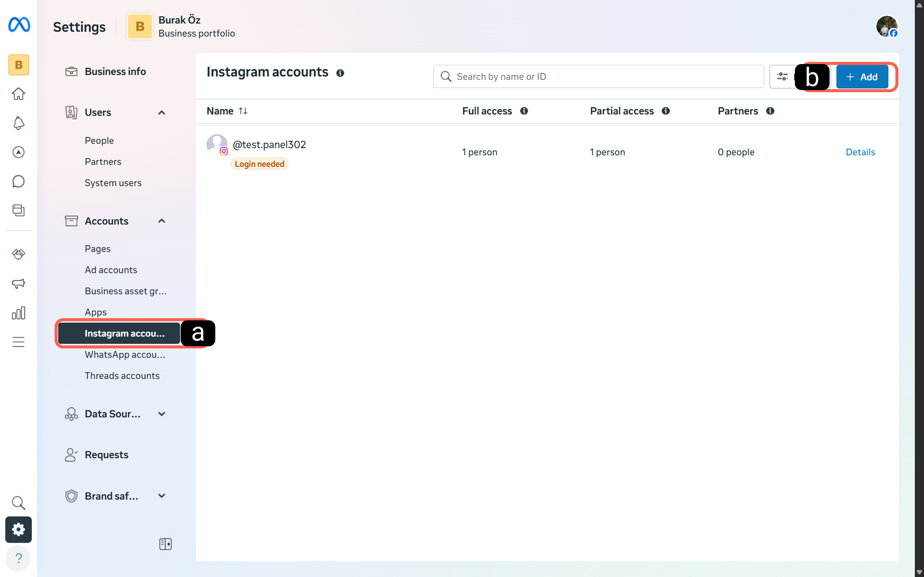Open the help question mark icon
Viewport: 924px width, 577px height.
(x=19, y=558)
